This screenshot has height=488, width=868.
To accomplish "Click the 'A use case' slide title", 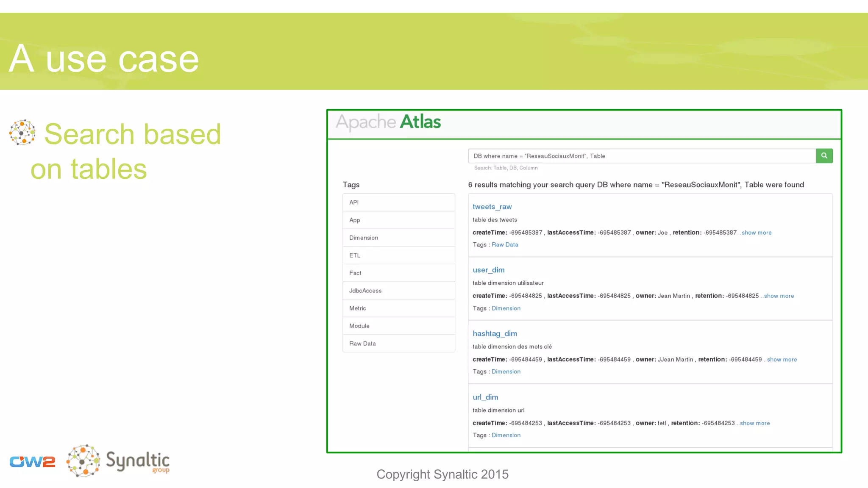I will point(104,58).
